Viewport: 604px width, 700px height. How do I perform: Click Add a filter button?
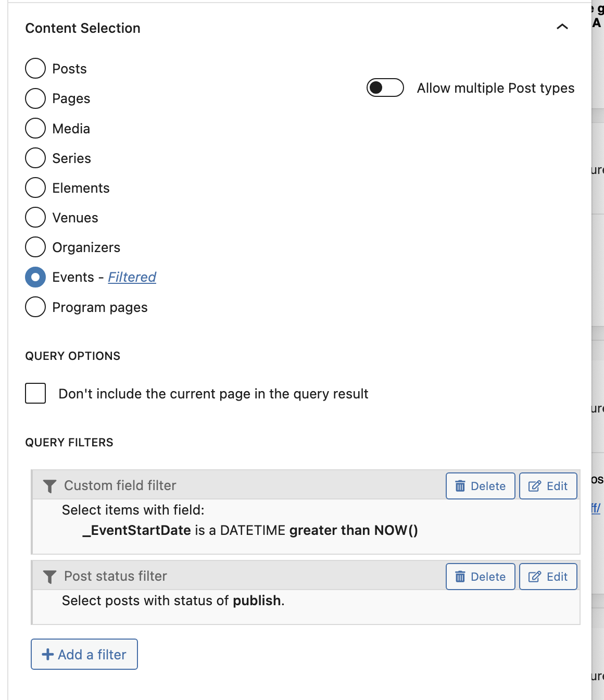pyautogui.click(x=84, y=654)
